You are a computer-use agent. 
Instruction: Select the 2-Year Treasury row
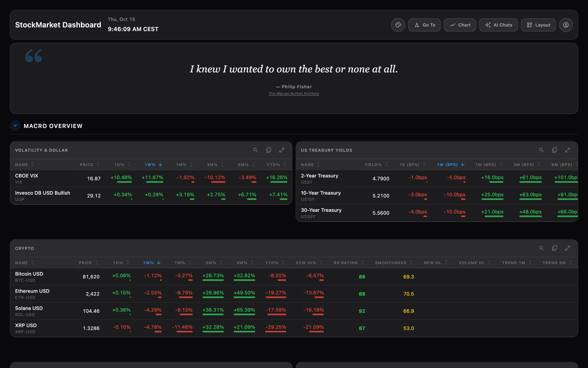coord(437,179)
